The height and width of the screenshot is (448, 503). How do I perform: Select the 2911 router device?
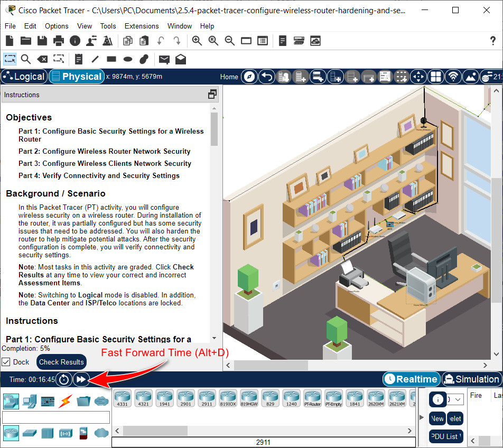[207, 398]
